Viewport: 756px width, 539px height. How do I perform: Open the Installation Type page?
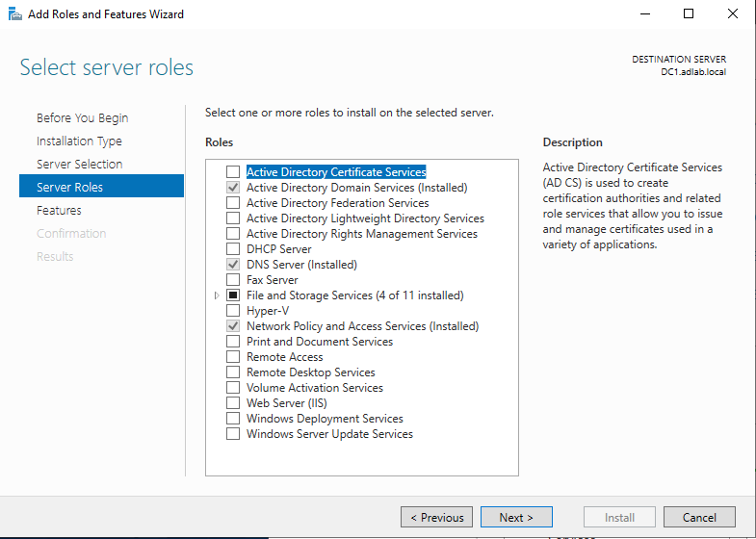point(79,141)
